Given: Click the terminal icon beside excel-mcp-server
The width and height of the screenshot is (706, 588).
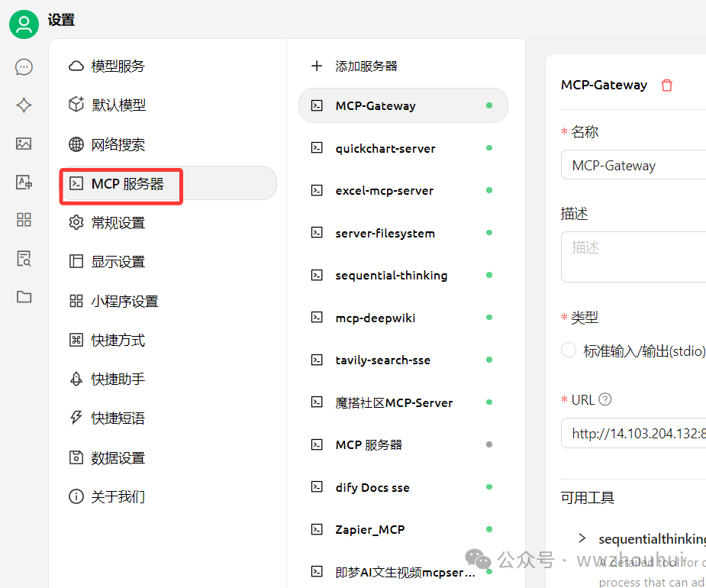Looking at the screenshot, I should pos(317,191).
